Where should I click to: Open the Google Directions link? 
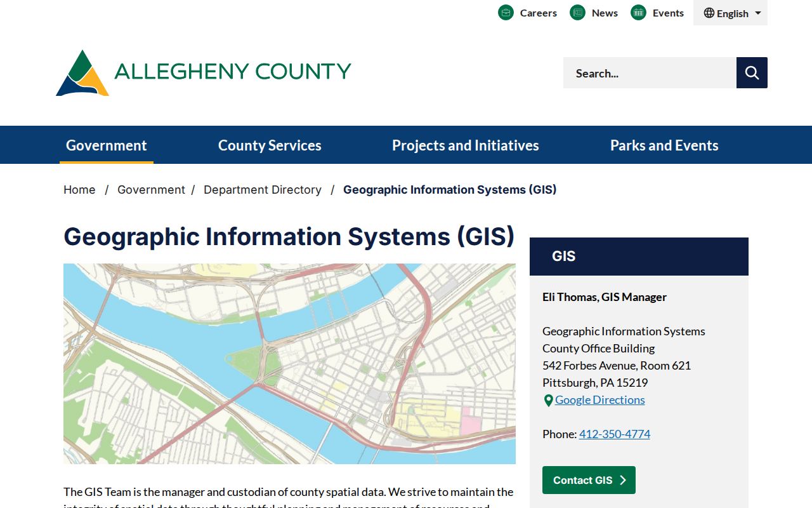click(600, 400)
